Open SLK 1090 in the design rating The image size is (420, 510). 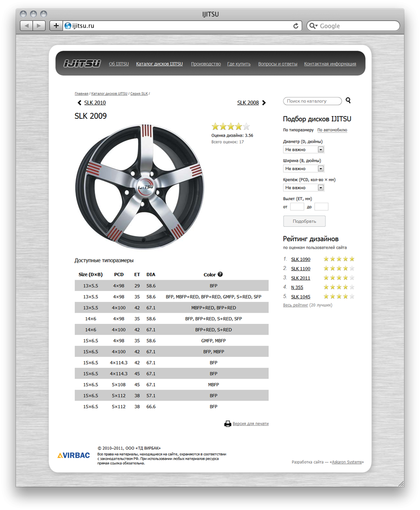pyautogui.click(x=301, y=259)
